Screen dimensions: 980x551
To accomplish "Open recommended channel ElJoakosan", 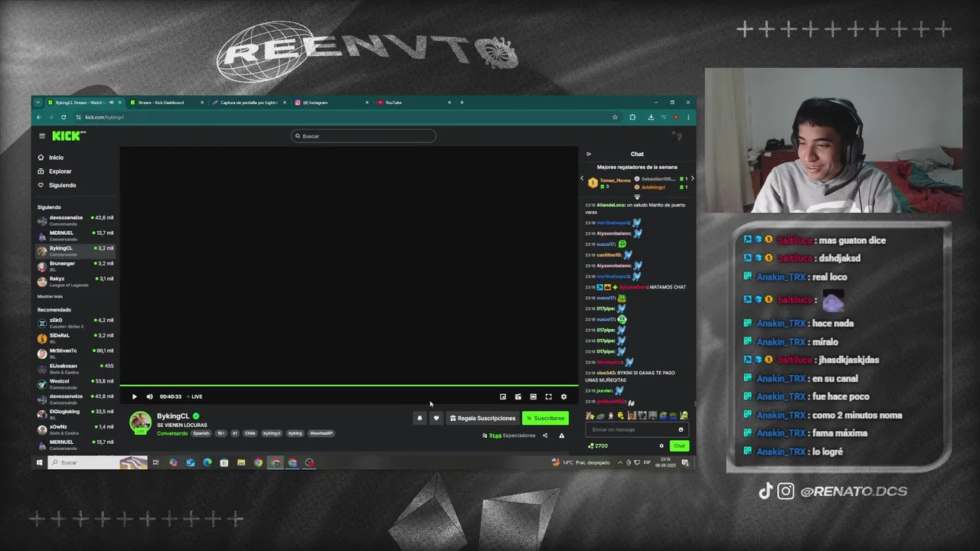I will pos(76,368).
